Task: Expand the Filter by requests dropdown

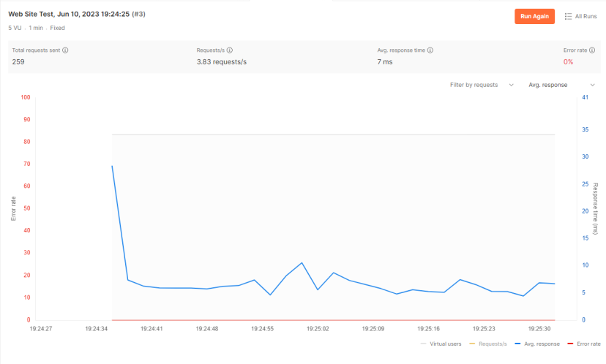Action: point(482,85)
